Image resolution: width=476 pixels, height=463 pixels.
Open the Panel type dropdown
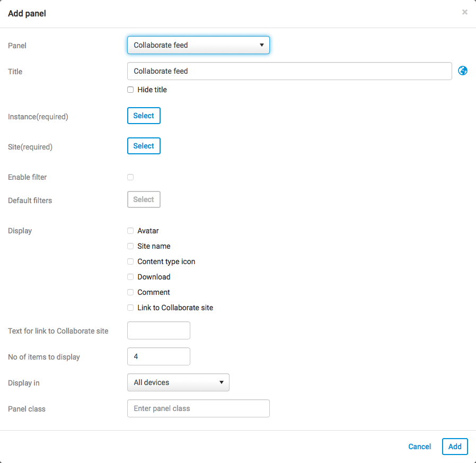point(198,45)
